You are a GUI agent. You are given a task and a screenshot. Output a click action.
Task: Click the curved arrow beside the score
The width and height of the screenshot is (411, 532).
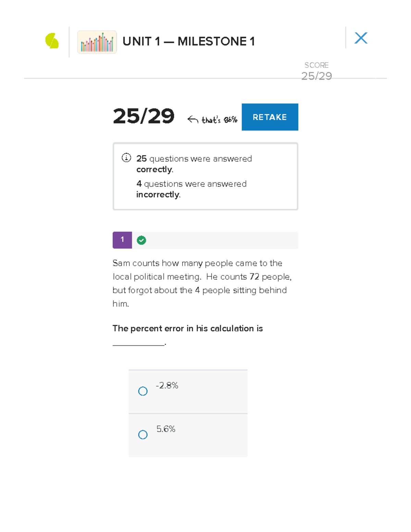193,119
